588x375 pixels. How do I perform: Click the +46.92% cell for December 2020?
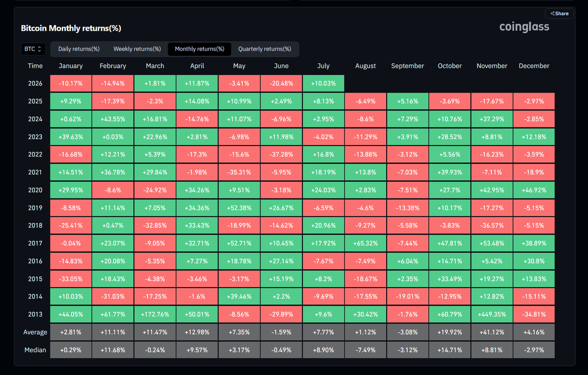point(534,190)
